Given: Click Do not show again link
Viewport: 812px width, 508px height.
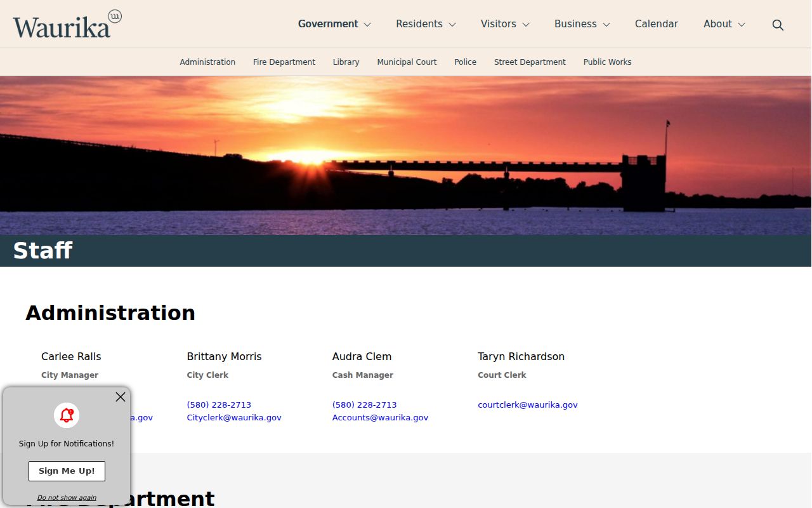Looking at the screenshot, I should (67, 498).
